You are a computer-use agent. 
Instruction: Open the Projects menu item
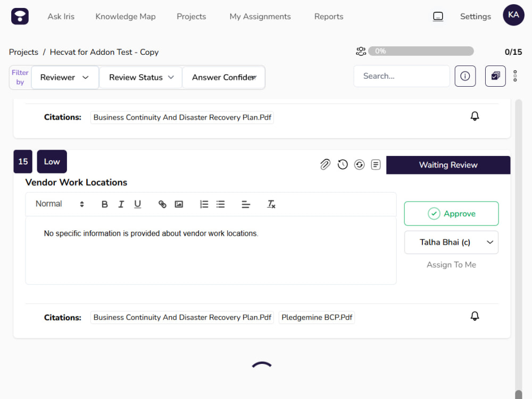click(191, 16)
